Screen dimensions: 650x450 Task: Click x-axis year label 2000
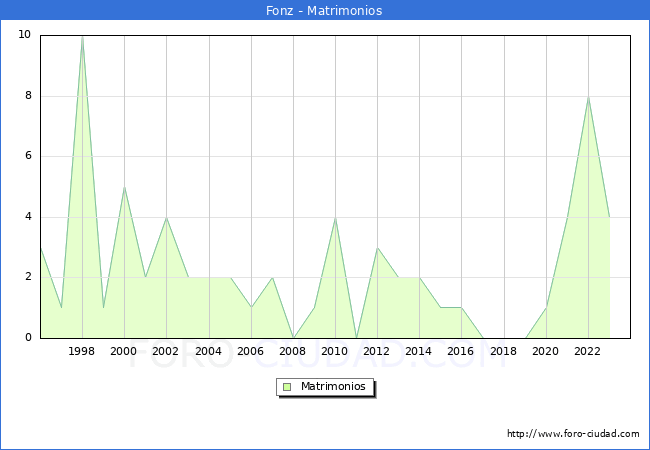[124, 351]
